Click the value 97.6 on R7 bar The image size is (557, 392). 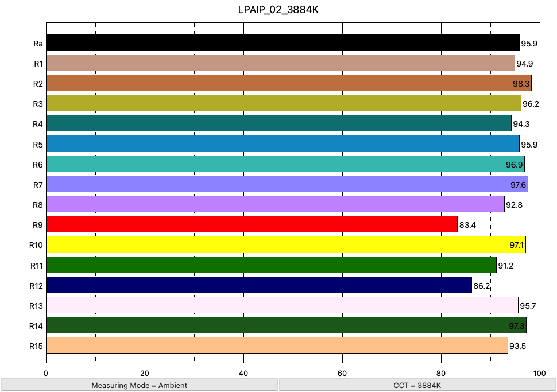click(x=519, y=185)
